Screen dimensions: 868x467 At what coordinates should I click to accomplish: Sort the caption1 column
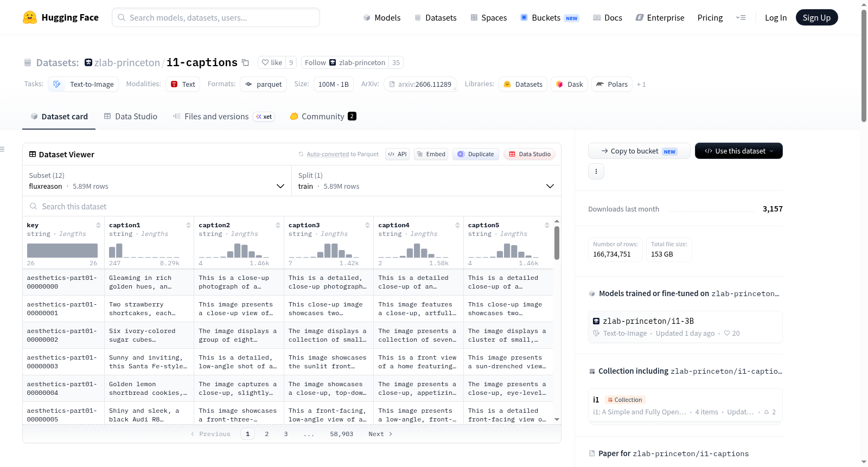click(x=188, y=225)
